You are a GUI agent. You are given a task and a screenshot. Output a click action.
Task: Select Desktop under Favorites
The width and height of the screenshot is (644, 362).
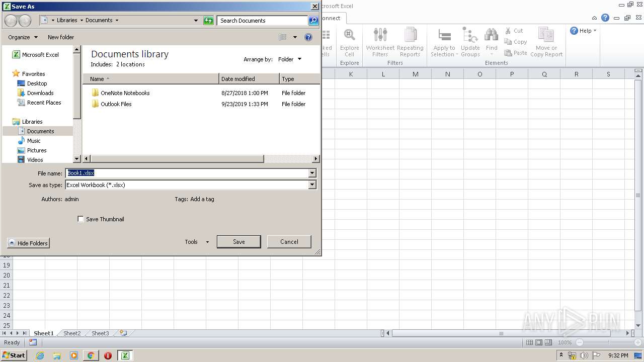tap(32, 83)
